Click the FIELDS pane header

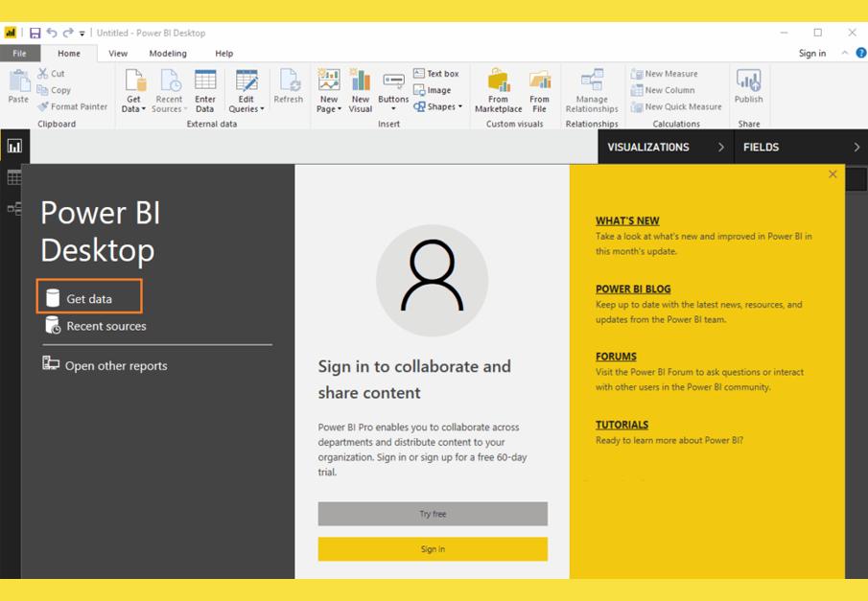click(x=762, y=147)
